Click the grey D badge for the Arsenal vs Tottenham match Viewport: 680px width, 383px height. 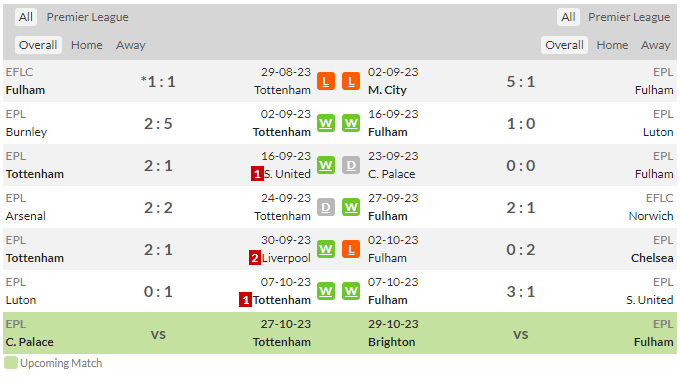[x=326, y=207]
